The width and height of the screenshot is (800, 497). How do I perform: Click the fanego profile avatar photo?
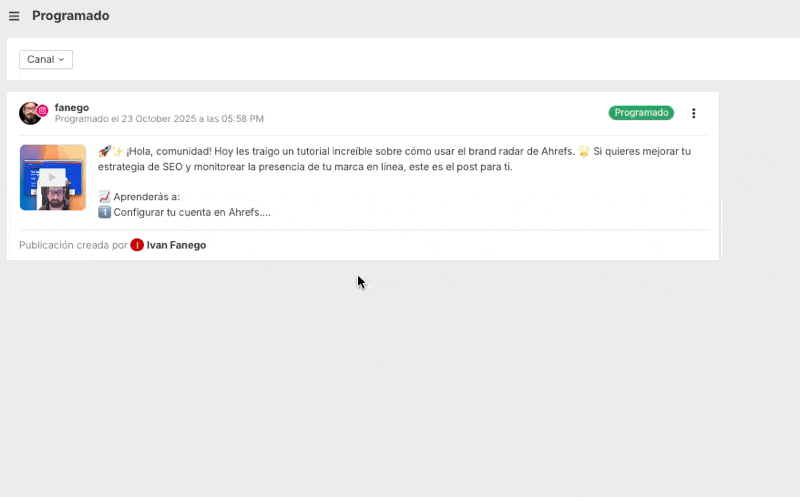click(29, 114)
